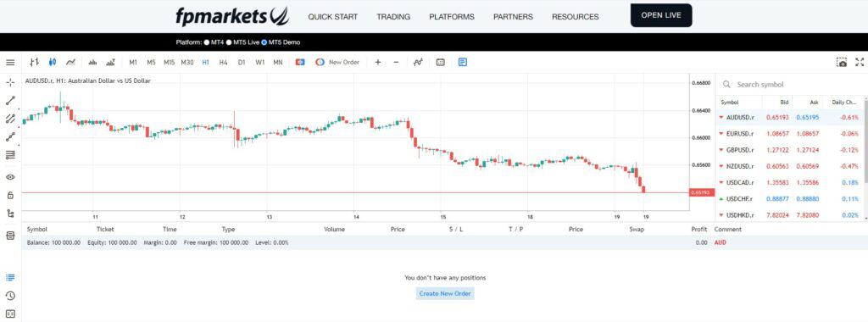Click the OPEN LIVE button

pyautogui.click(x=661, y=15)
